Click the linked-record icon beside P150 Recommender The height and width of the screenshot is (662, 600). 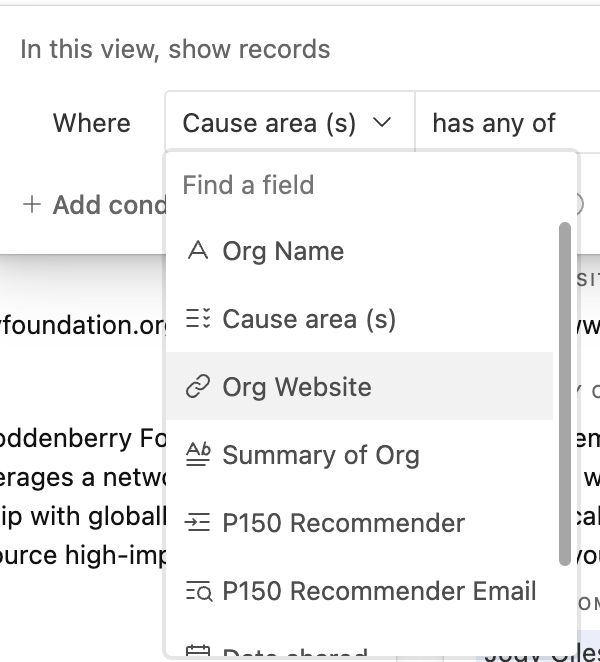click(x=198, y=522)
